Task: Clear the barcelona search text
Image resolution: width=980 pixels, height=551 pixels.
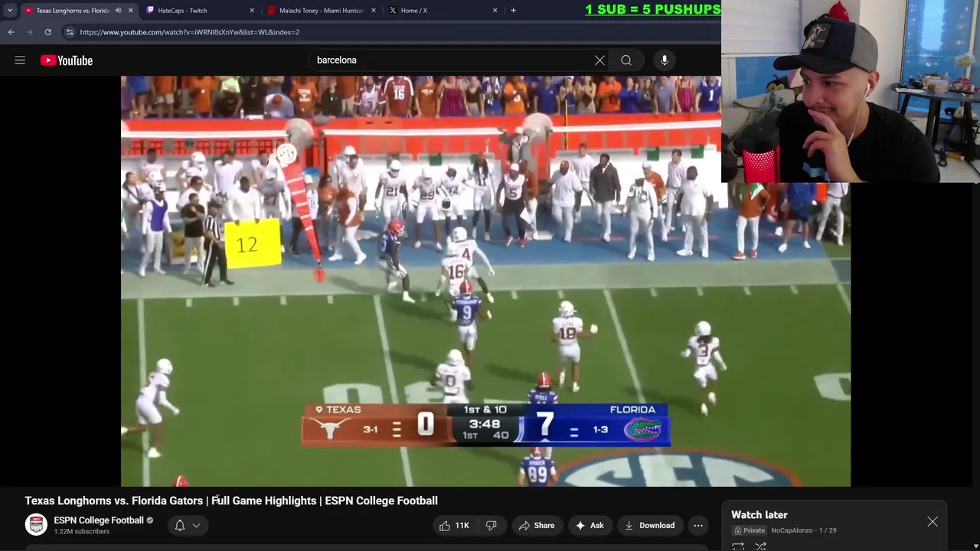Action: pyautogui.click(x=599, y=60)
